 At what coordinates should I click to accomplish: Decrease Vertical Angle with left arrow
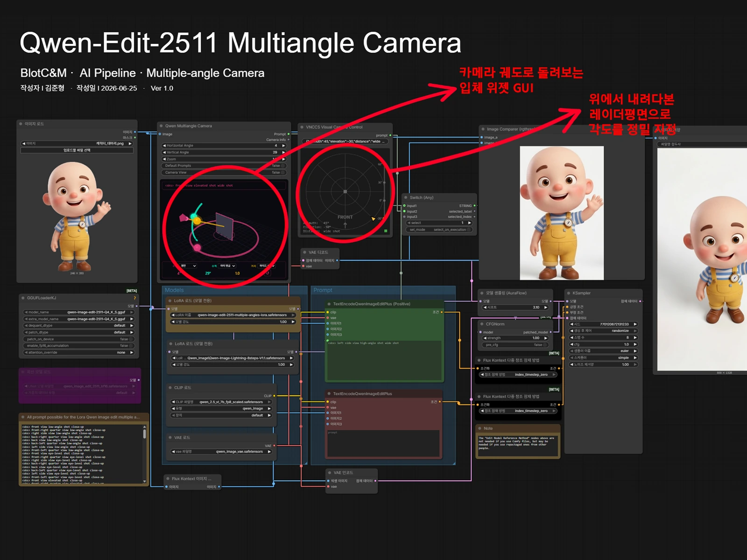tap(164, 152)
